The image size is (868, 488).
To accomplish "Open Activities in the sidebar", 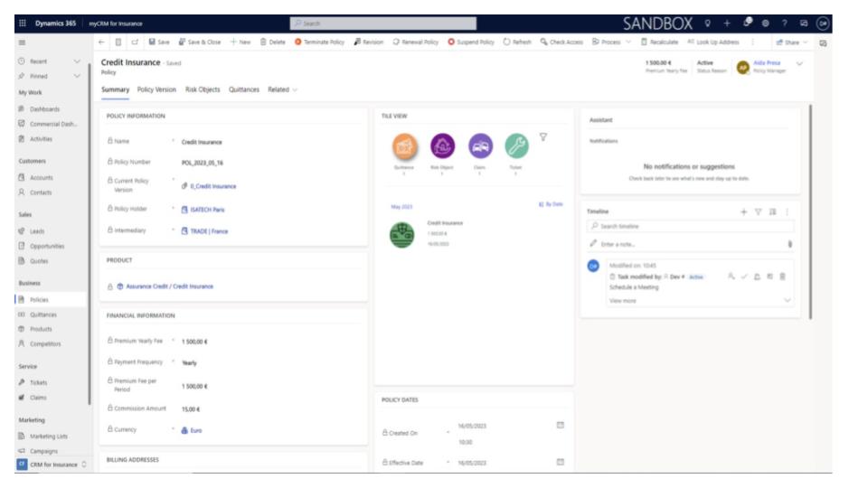I will coord(41,139).
